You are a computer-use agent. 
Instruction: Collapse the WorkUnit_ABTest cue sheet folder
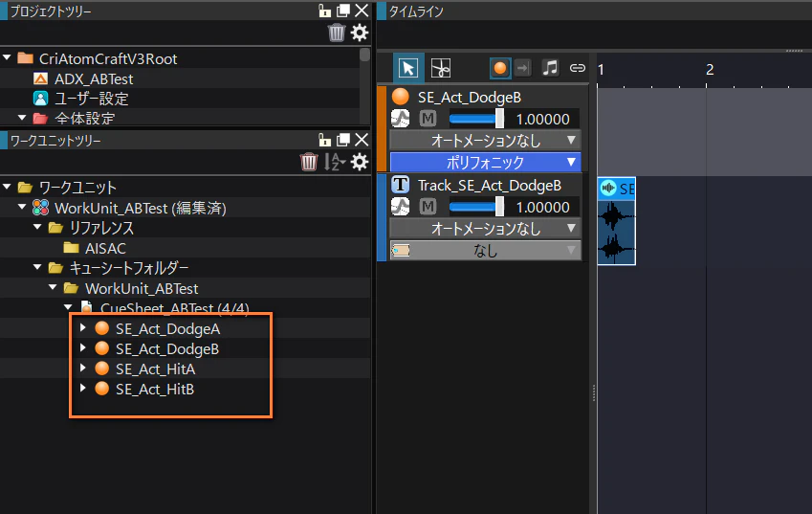(53, 287)
